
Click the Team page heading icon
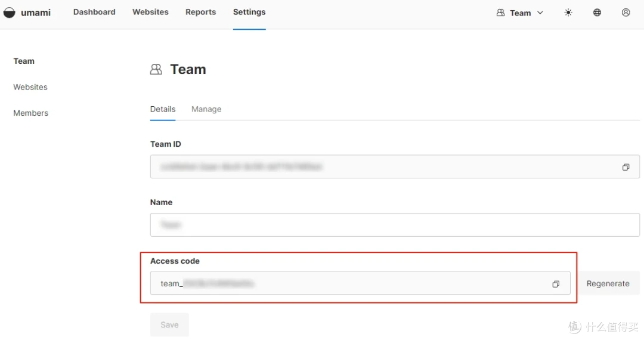(x=156, y=69)
